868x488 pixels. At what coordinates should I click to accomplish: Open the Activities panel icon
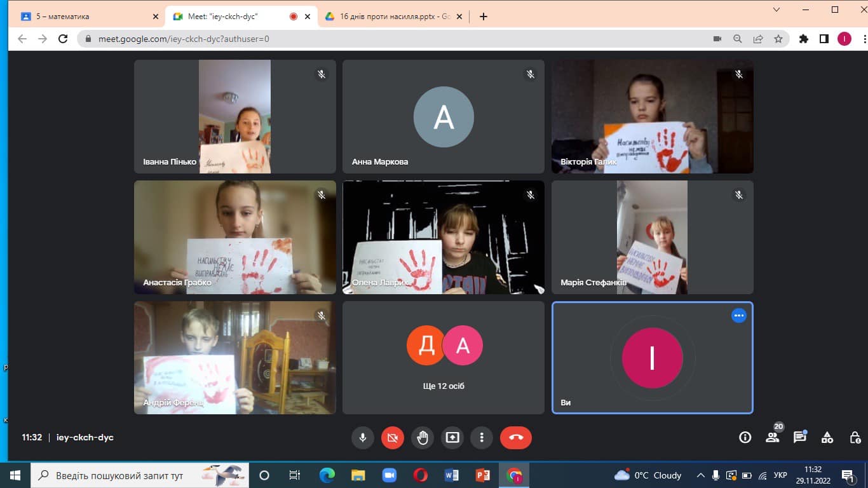tap(827, 437)
